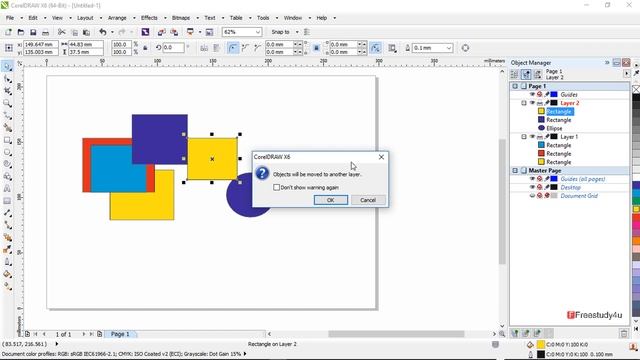
Task: Click the Save disk icon
Action: tap(33, 32)
